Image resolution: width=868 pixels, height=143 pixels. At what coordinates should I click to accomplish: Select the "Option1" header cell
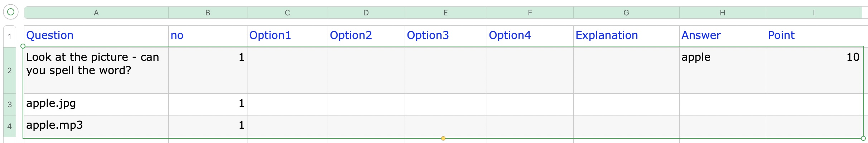(287, 35)
